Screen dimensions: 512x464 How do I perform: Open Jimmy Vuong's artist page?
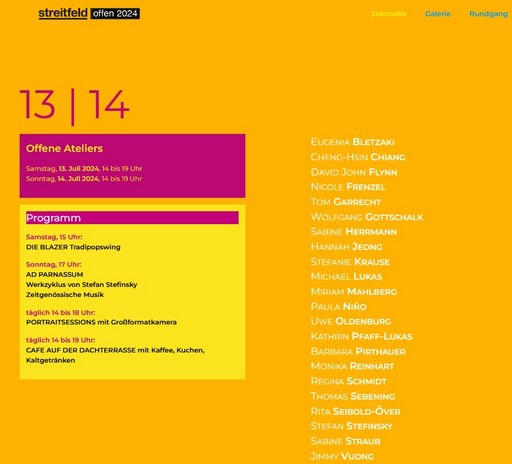point(342,456)
